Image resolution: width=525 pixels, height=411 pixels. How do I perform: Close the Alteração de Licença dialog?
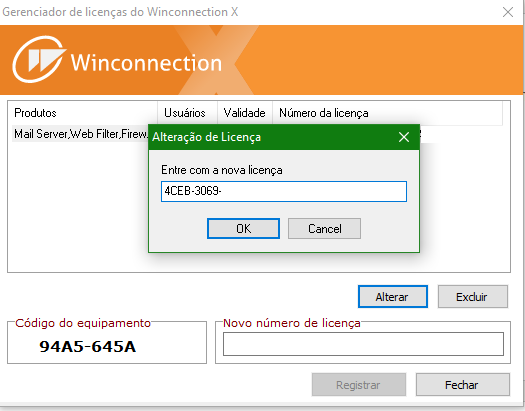[404, 137]
